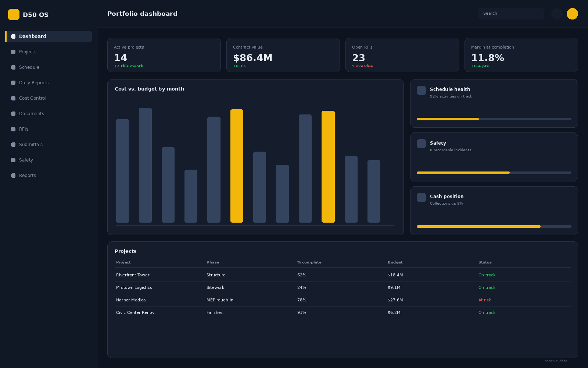Click the "+2 this month" text

click(129, 66)
